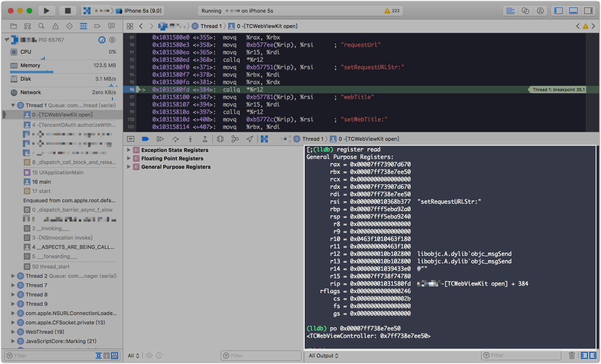Open the Report navigator speech-bubble icon
Image resolution: width=601 pixels, height=364 pixels.
click(x=112, y=26)
